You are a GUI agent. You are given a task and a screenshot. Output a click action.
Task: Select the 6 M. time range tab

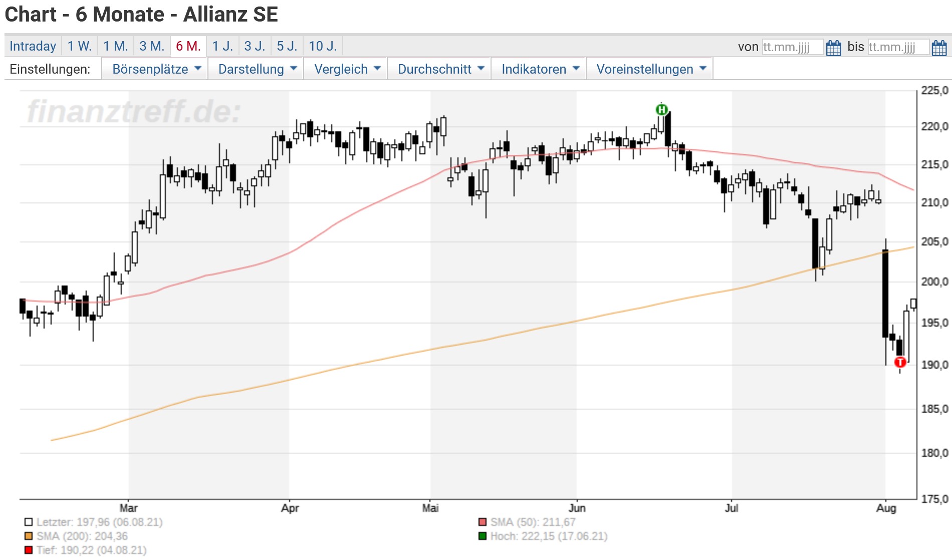188,46
